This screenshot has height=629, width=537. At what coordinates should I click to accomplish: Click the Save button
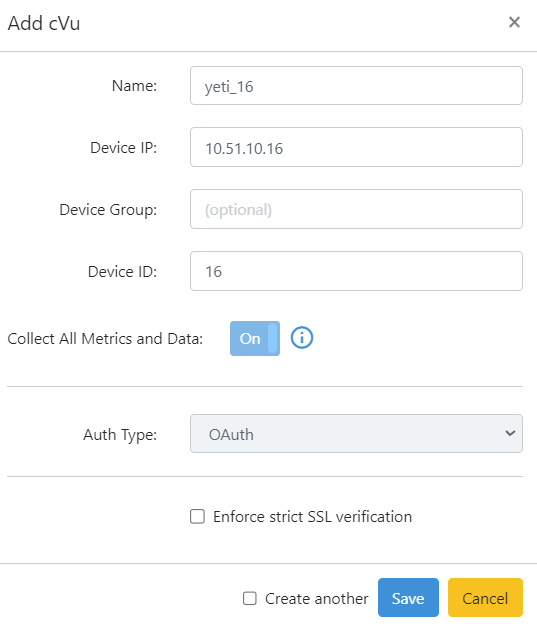click(408, 598)
